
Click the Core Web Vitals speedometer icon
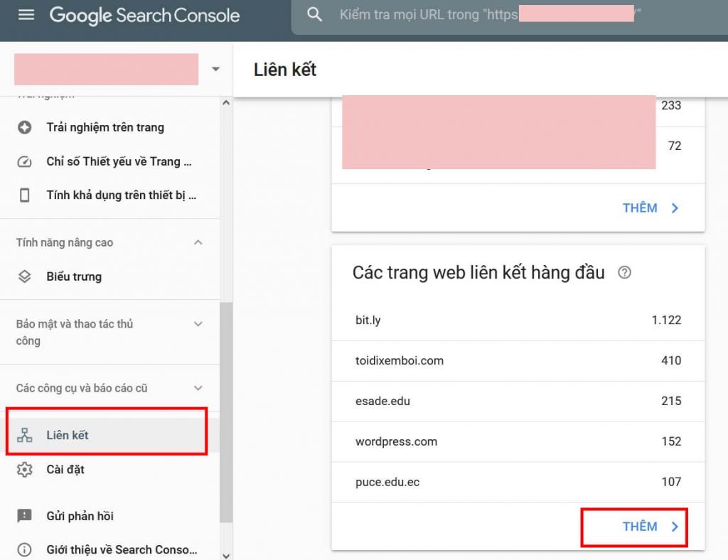click(25, 161)
